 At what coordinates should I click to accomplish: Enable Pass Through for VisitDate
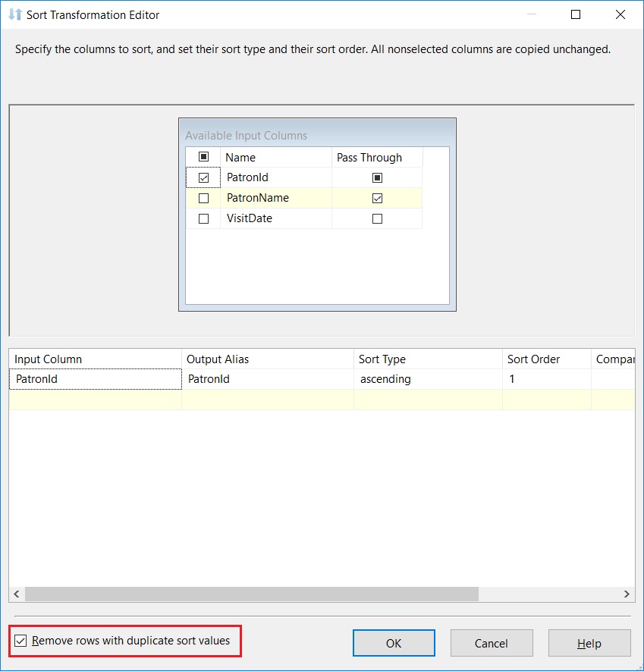[x=376, y=218]
